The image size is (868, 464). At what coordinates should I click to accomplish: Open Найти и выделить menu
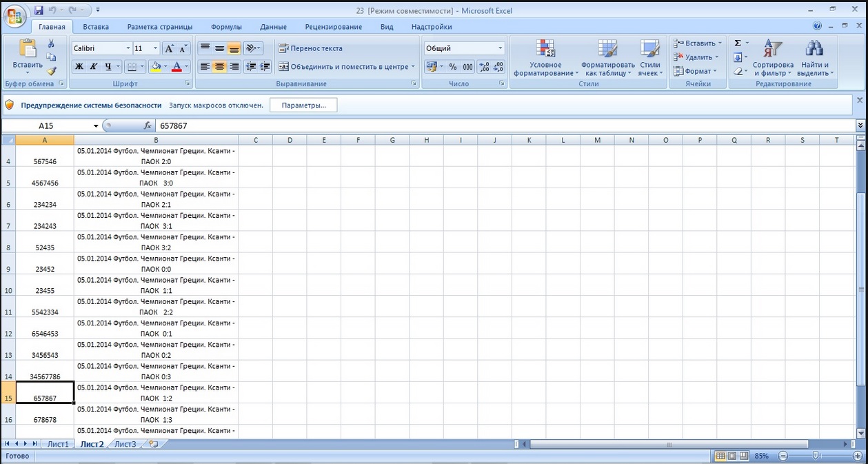815,57
